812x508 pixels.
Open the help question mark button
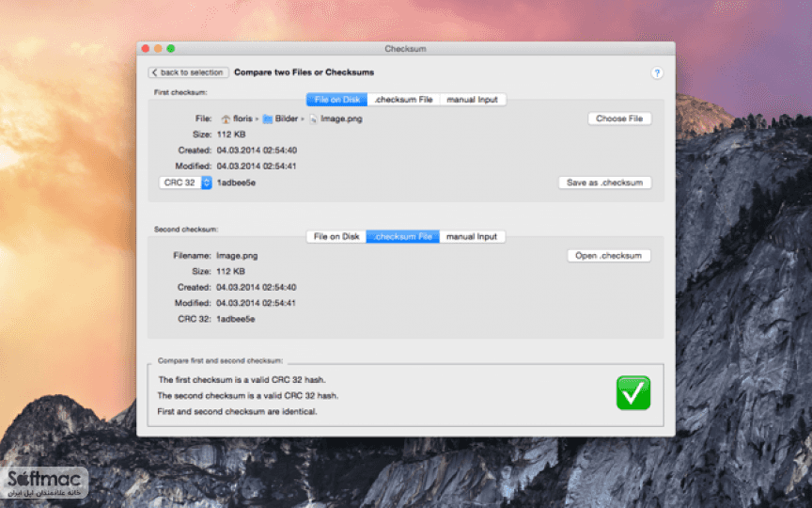(x=657, y=73)
